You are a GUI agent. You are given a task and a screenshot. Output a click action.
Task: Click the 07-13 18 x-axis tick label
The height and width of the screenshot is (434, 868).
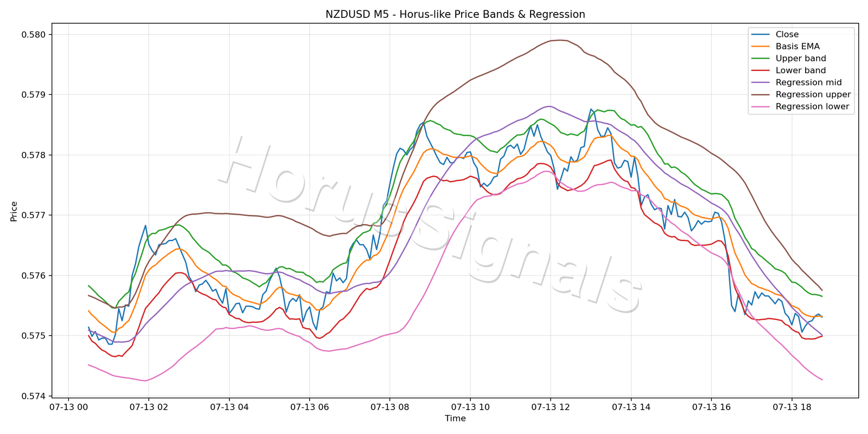coord(791,407)
